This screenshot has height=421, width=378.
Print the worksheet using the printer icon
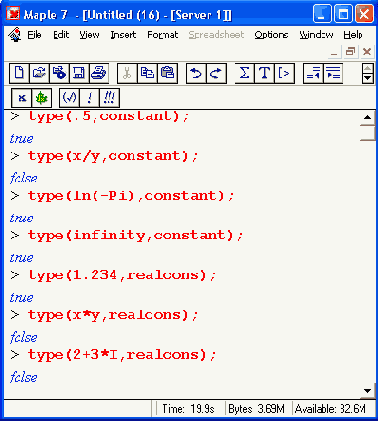99,73
